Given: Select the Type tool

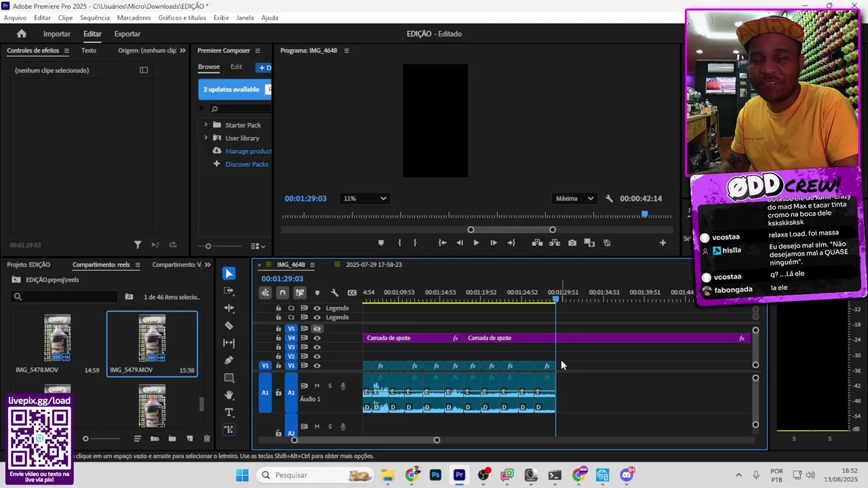Looking at the screenshot, I should pyautogui.click(x=229, y=412).
